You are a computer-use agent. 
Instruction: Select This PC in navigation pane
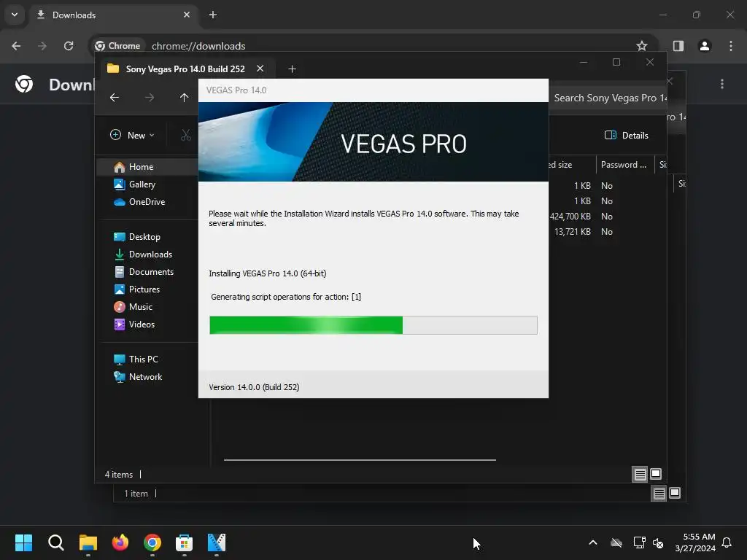pos(144,359)
